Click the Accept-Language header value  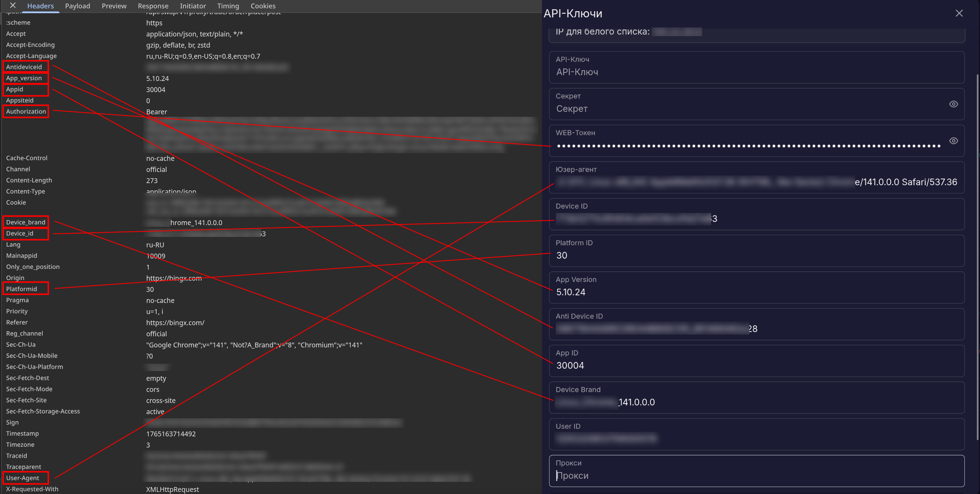click(x=203, y=56)
